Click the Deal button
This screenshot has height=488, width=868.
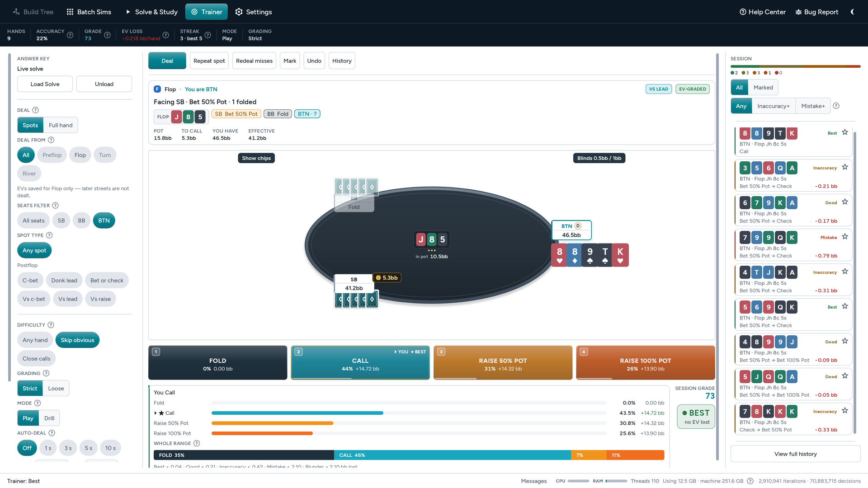[x=167, y=61]
